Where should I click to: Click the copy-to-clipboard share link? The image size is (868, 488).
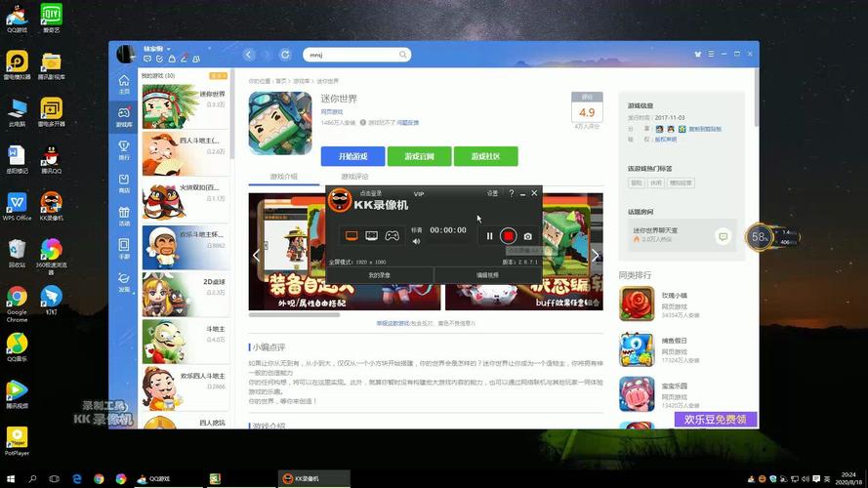[x=705, y=129]
